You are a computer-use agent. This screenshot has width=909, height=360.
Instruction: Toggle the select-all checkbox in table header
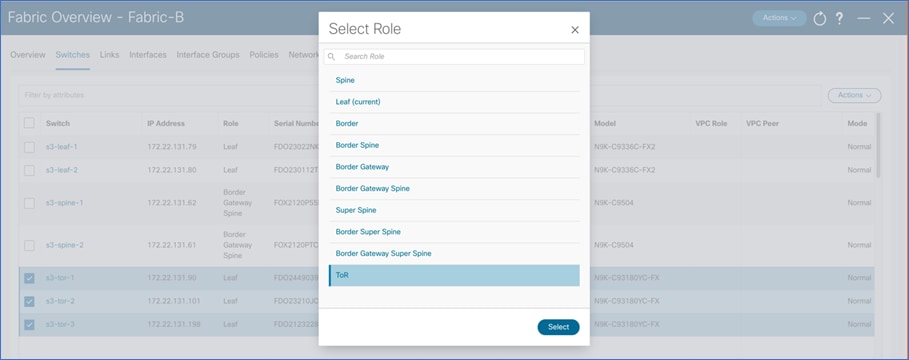[29, 123]
